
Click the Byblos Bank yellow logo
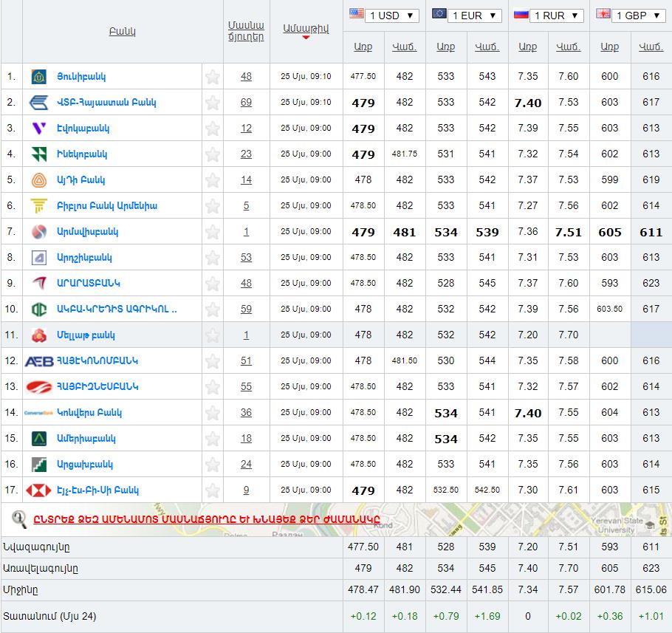point(39,206)
